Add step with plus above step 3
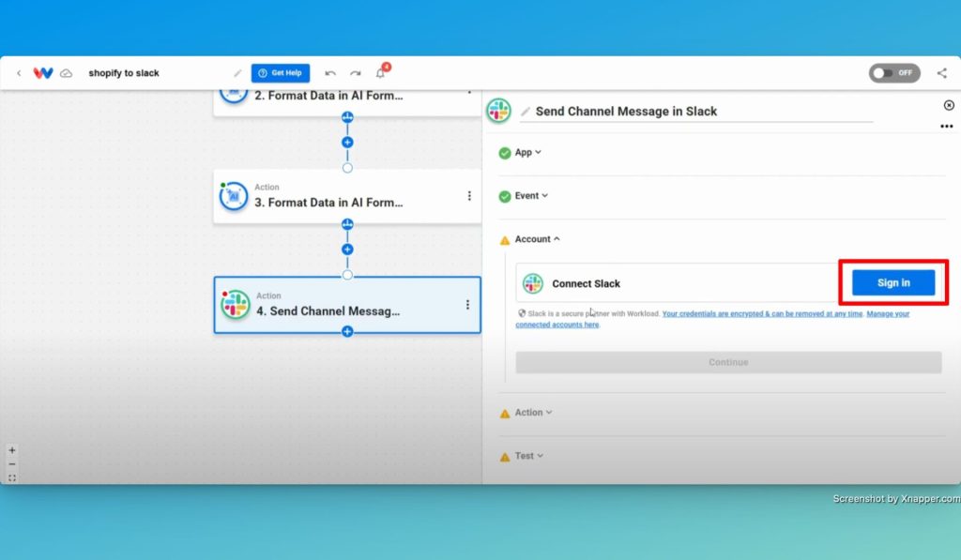961x560 pixels. point(347,143)
